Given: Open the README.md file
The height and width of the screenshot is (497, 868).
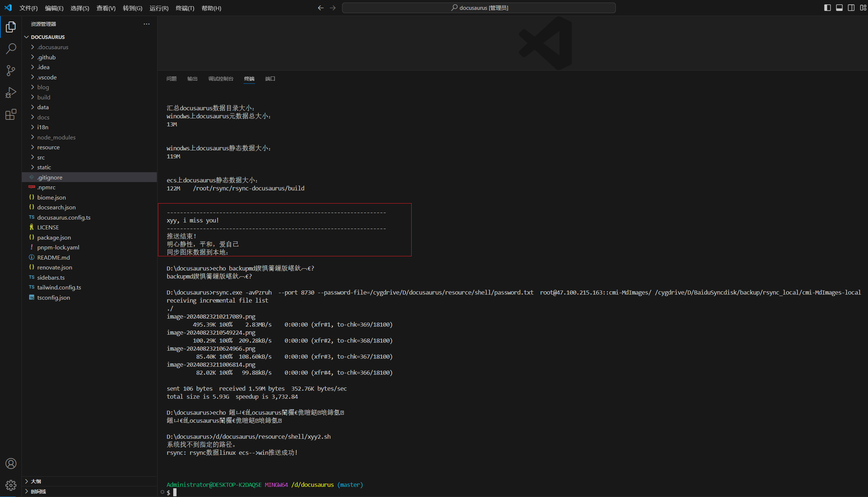Looking at the screenshot, I should [89, 257].
